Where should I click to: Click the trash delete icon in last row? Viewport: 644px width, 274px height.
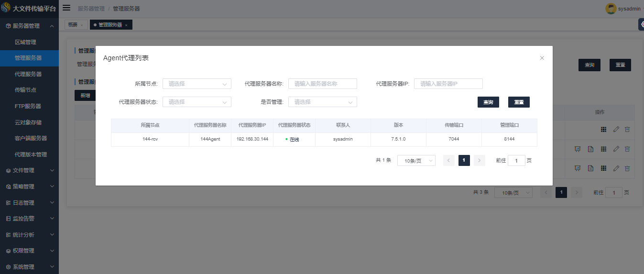627,168
